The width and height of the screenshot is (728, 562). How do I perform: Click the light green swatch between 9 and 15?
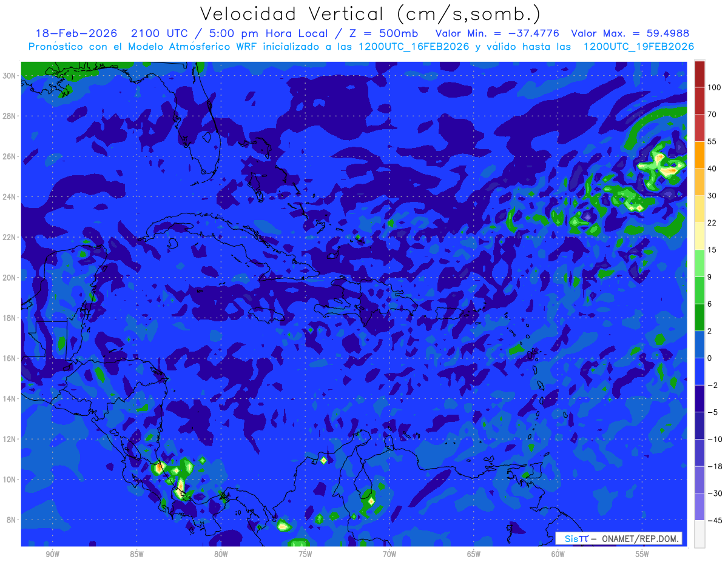click(x=699, y=264)
